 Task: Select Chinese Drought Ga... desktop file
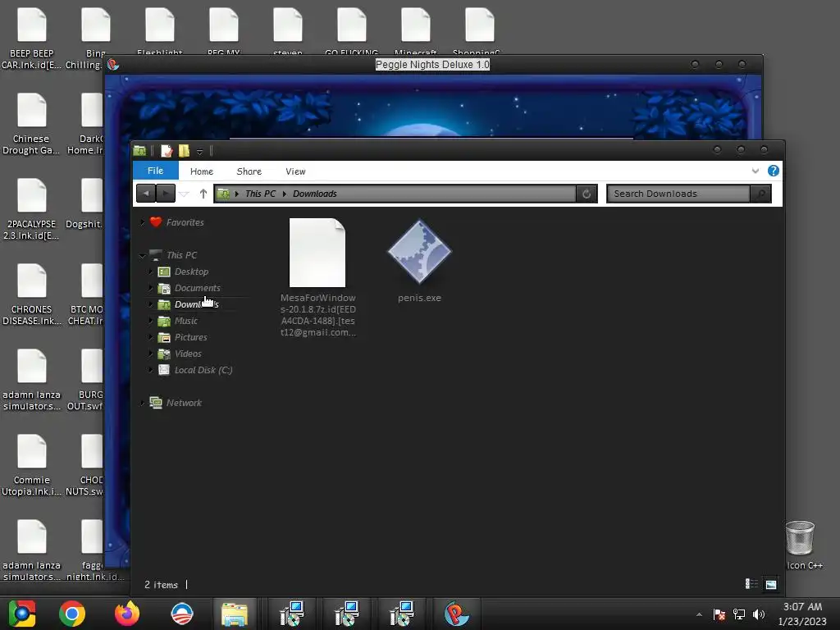(x=31, y=125)
